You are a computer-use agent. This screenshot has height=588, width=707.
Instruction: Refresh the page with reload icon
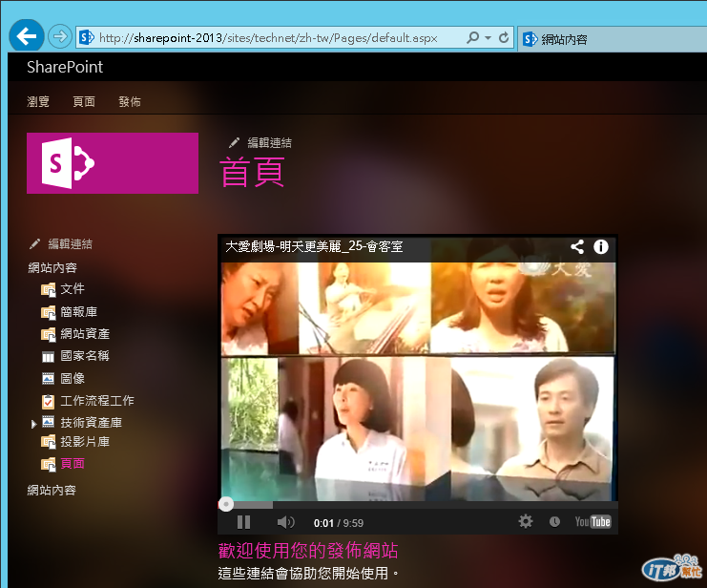click(x=504, y=37)
